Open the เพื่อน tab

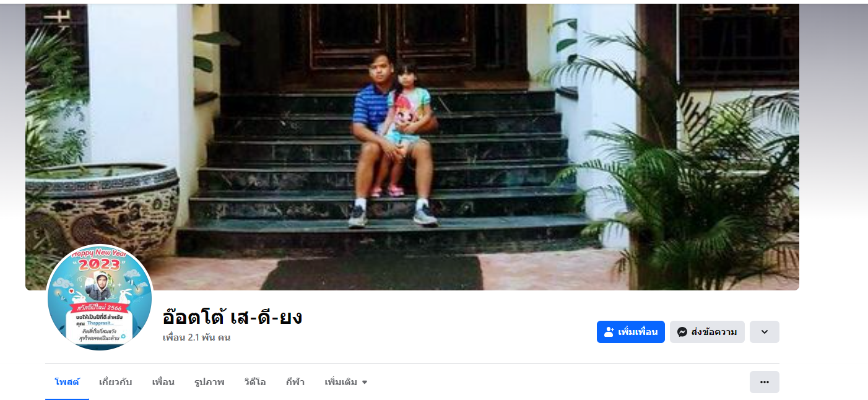coord(163,382)
